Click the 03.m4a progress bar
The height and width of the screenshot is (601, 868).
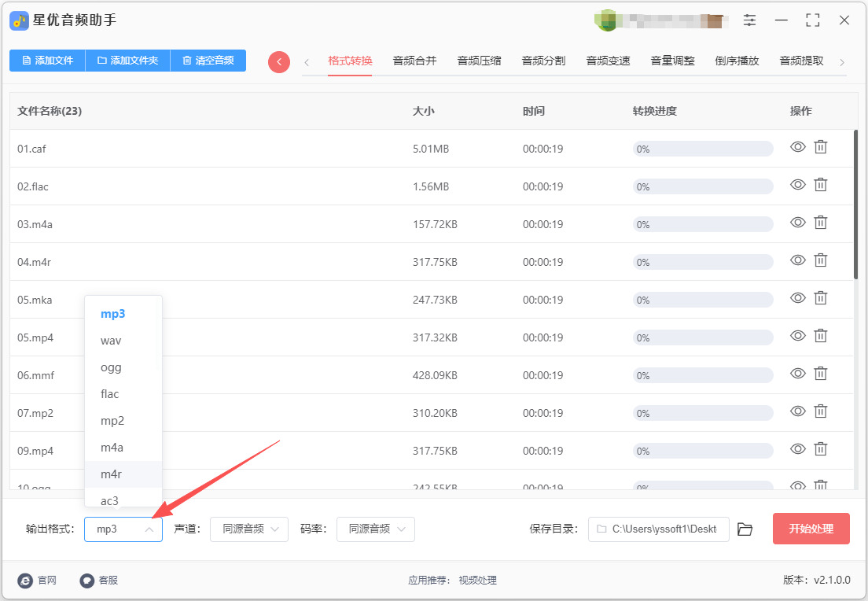coord(702,224)
